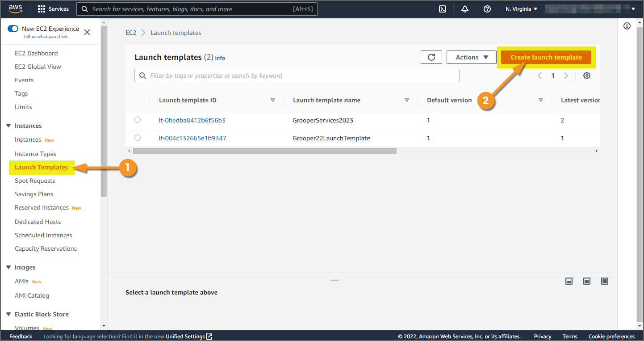Select the Grooper22LaunchTemplate radio button
This screenshot has width=644, height=341.
[x=138, y=138]
